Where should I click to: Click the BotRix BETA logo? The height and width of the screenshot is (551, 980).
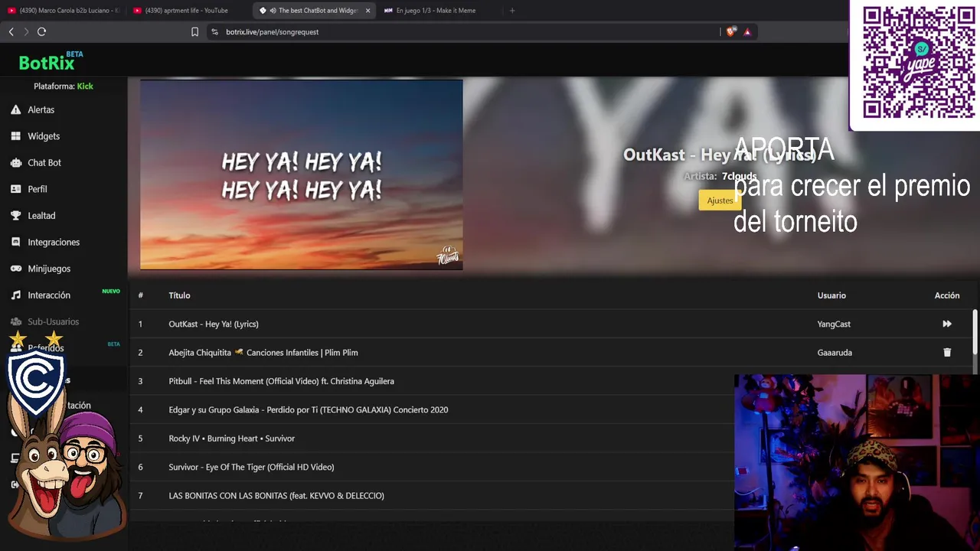[51, 62]
